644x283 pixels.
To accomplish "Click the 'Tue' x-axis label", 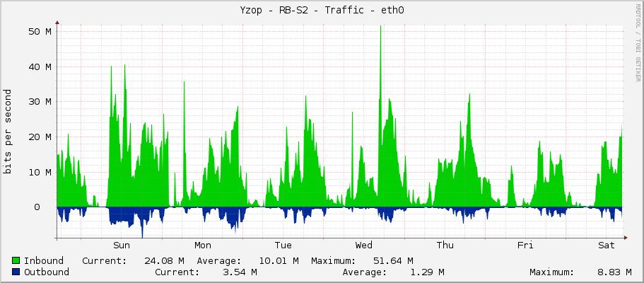I will tap(283, 246).
